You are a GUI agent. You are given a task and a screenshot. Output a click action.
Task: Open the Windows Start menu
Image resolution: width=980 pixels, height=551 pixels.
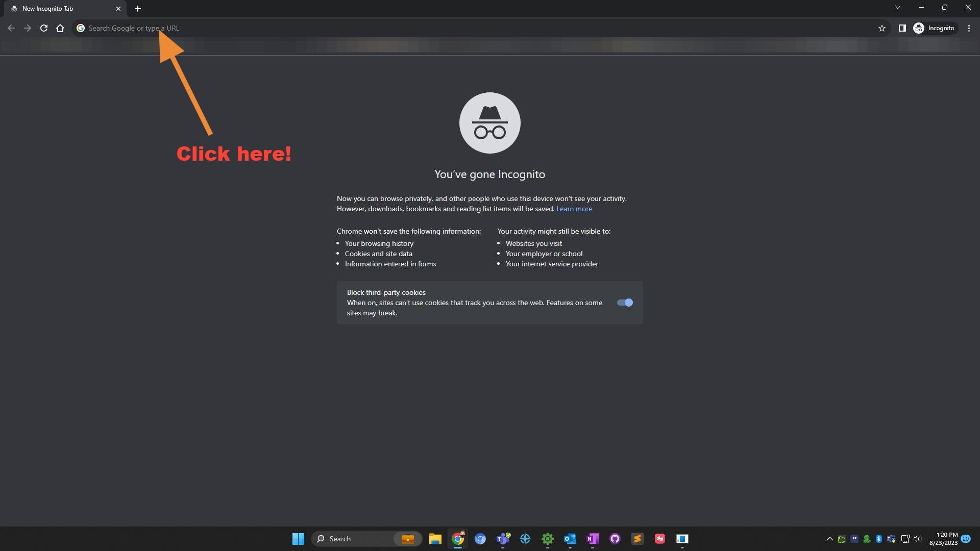[x=298, y=539]
